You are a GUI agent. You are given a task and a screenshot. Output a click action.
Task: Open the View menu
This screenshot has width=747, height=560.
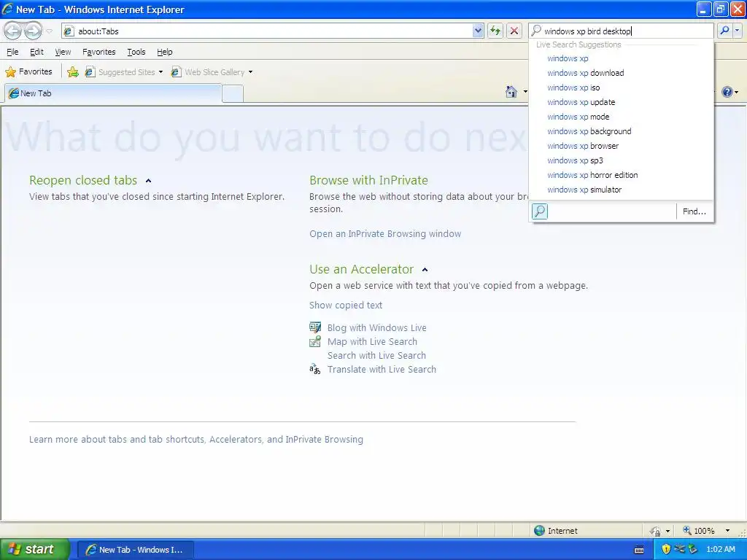click(63, 52)
